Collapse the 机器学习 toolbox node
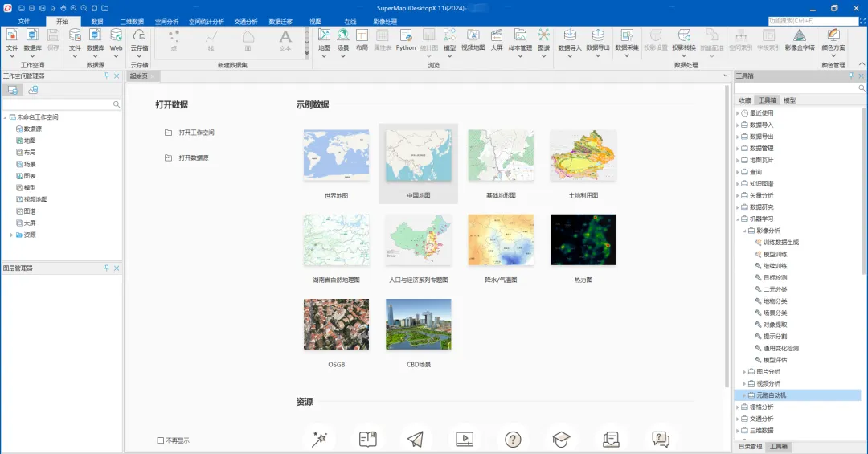Screen dimensions: 868x454 tap(738, 219)
